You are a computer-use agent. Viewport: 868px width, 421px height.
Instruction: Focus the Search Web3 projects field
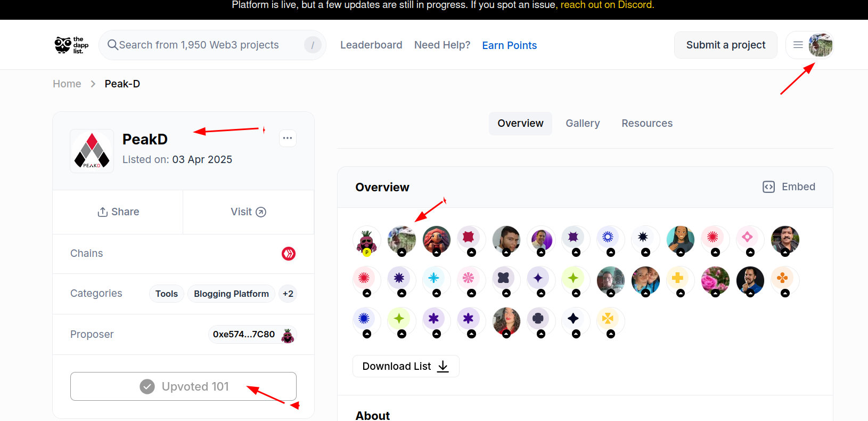[x=212, y=45]
